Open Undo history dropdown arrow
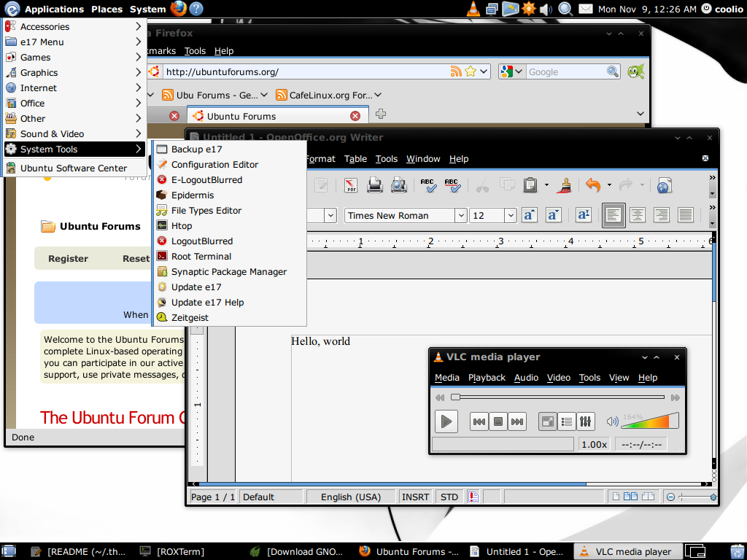Viewport: 747px width, 560px height. 609,185
